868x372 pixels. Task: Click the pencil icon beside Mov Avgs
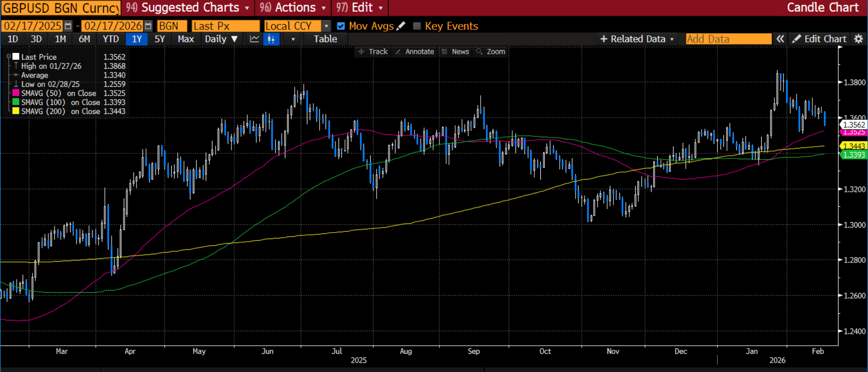pos(401,26)
